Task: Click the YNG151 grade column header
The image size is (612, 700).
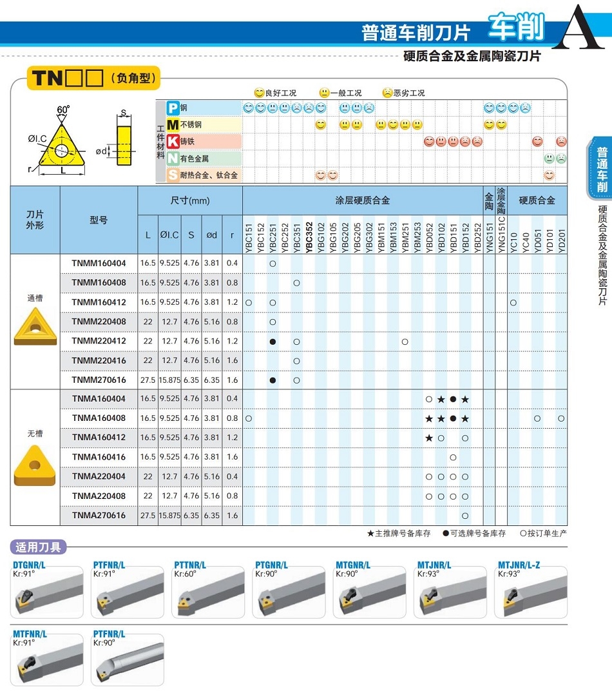Action: click(490, 238)
